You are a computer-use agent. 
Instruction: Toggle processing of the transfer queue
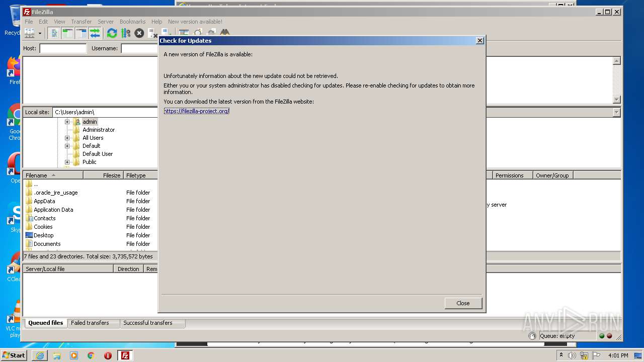125,33
